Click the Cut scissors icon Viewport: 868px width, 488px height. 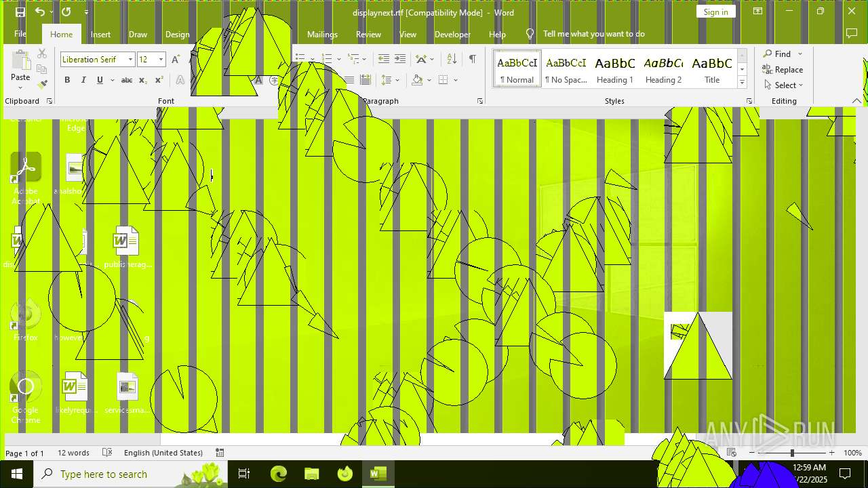pyautogui.click(x=42, y=54)
